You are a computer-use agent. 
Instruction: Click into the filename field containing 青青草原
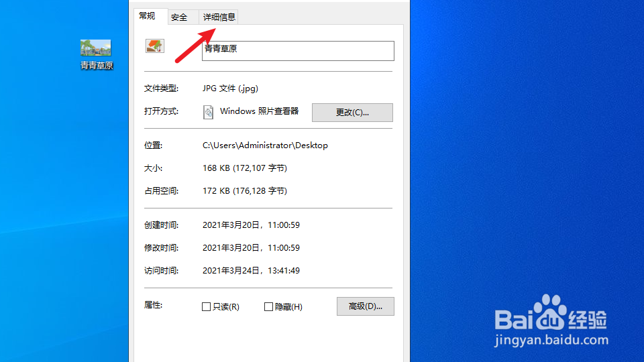(x=298, y=51)
